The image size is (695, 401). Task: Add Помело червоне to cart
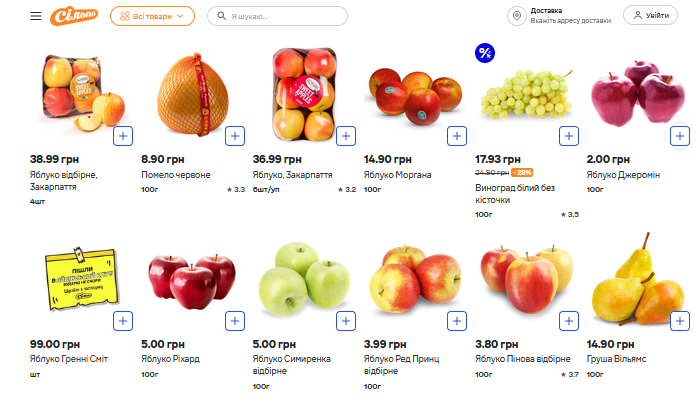click(x=235, y=135)
